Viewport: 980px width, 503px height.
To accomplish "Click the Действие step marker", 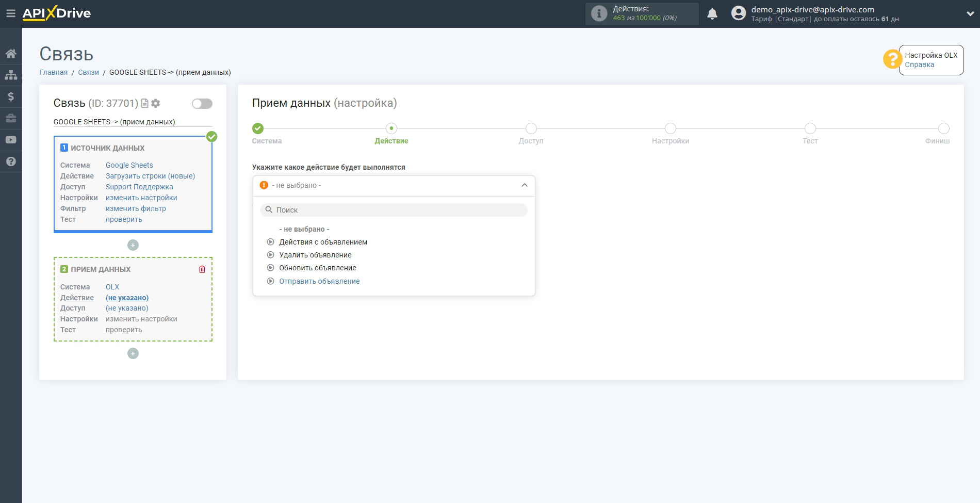I will (391, 128).
